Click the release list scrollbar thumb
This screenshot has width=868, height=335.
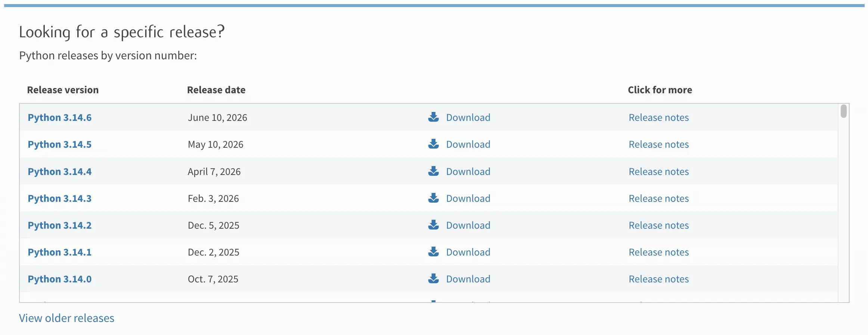843,111
